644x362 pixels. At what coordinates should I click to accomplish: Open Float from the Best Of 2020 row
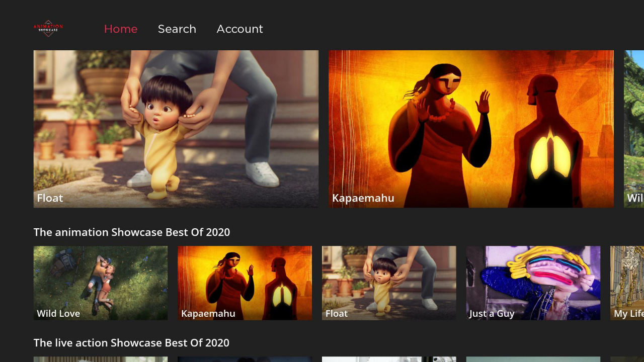click(389, 283)
